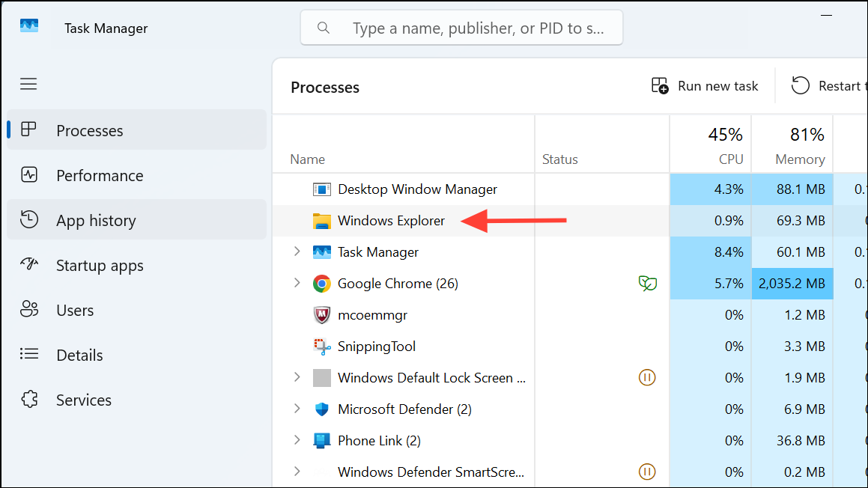This screenshot has height=488, width=868.
Task: Open the Users page
Action: [137, 310]
